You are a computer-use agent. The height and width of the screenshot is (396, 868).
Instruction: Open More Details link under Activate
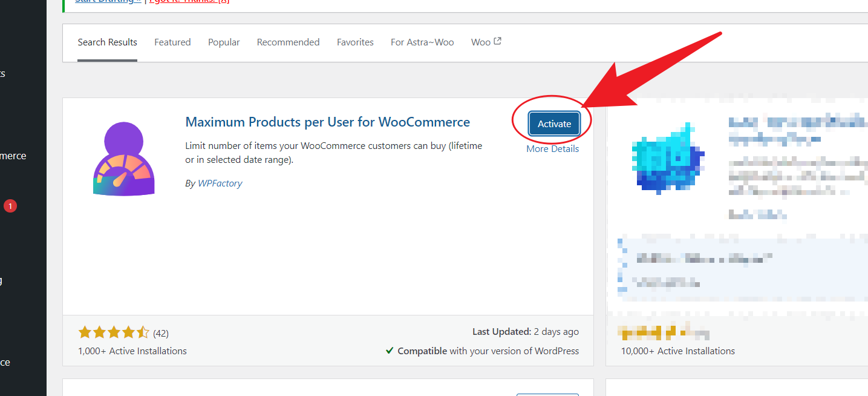coord(552,149)
